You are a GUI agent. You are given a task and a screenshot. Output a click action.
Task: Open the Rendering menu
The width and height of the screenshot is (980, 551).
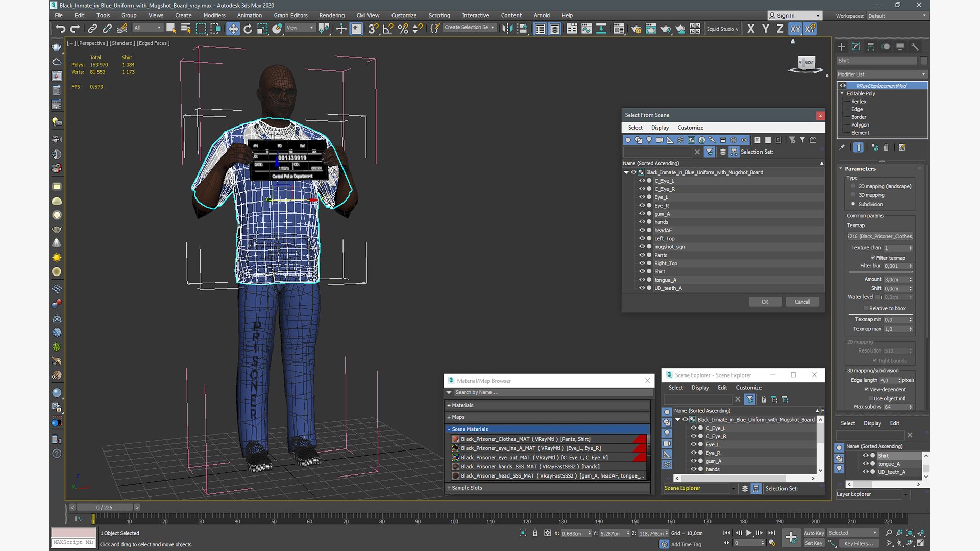point(331,15)
